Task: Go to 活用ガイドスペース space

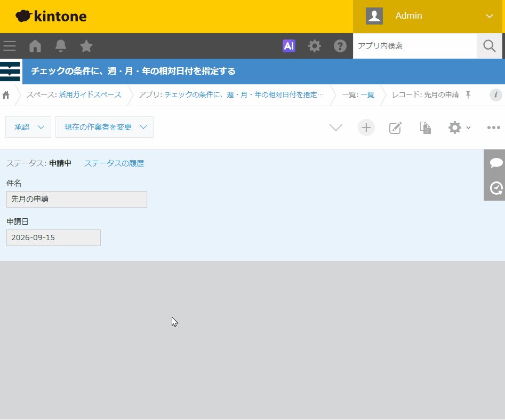Action: (90, 95)
